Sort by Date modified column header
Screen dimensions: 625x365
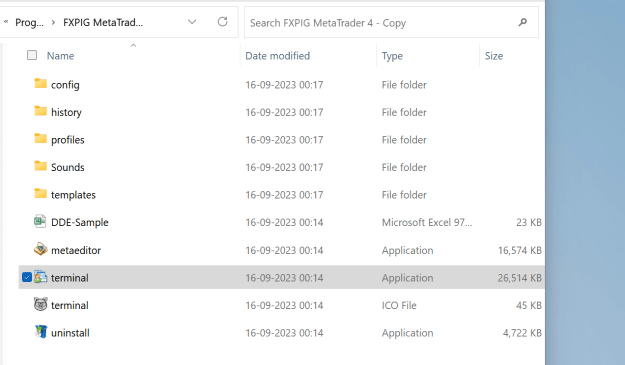pos(277,56)
